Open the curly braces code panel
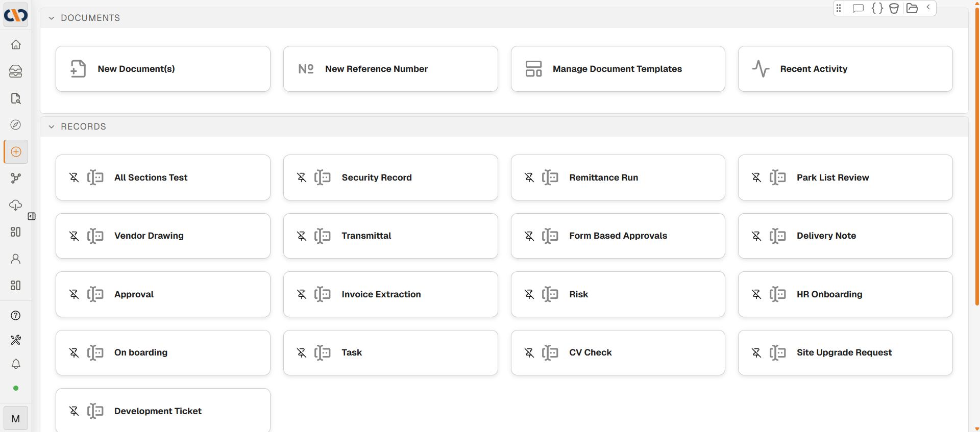Image resolution: width=980 pixels, height=432 pixels. [877, 8]
